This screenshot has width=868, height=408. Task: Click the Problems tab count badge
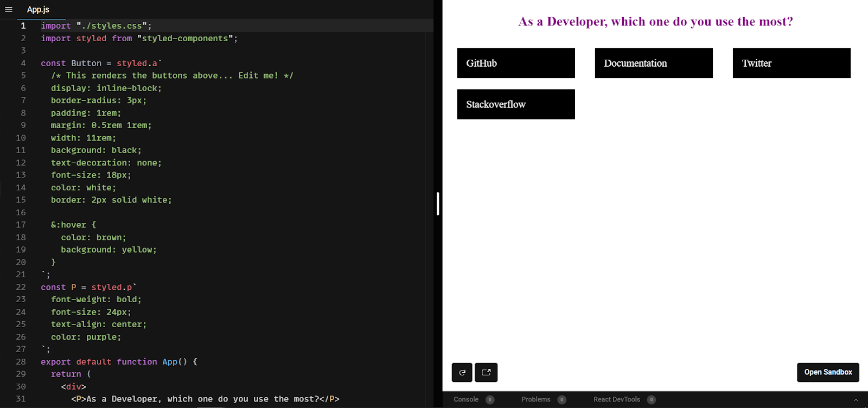562,400
